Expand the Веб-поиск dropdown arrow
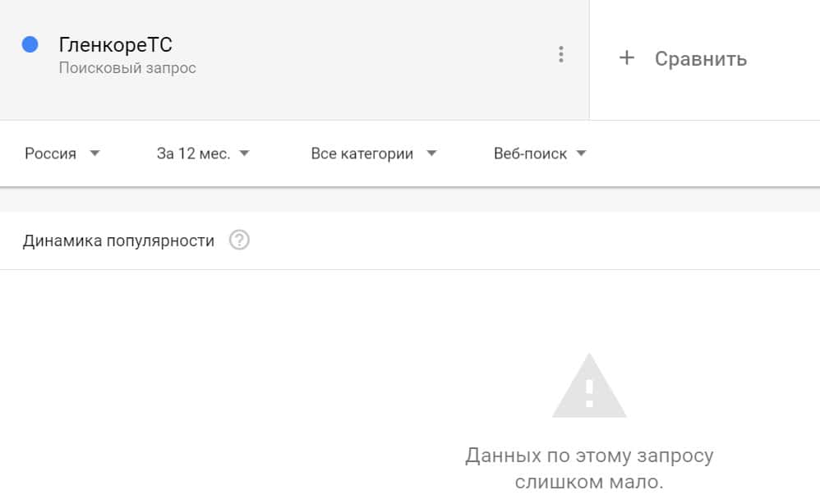This screenshot has width=820, height=504. [x=582, y=153]
